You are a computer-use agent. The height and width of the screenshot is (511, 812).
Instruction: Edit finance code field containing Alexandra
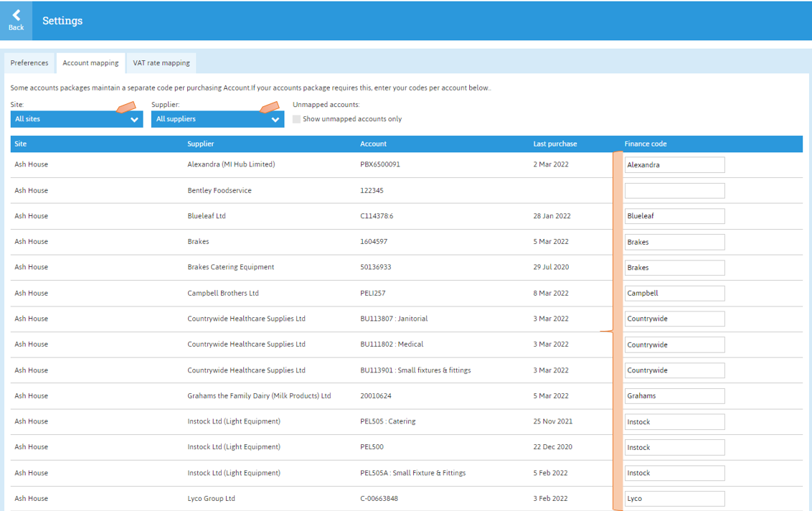tap(674, 165)
